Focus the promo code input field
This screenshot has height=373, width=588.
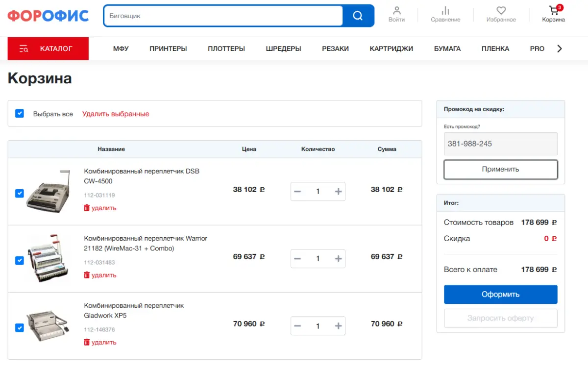tap(500, 144)
